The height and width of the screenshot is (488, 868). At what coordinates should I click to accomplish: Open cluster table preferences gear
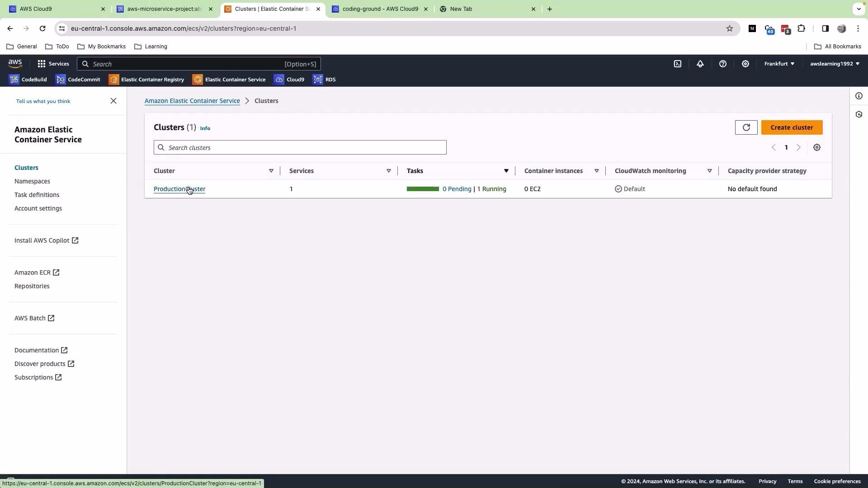point(817,147)
